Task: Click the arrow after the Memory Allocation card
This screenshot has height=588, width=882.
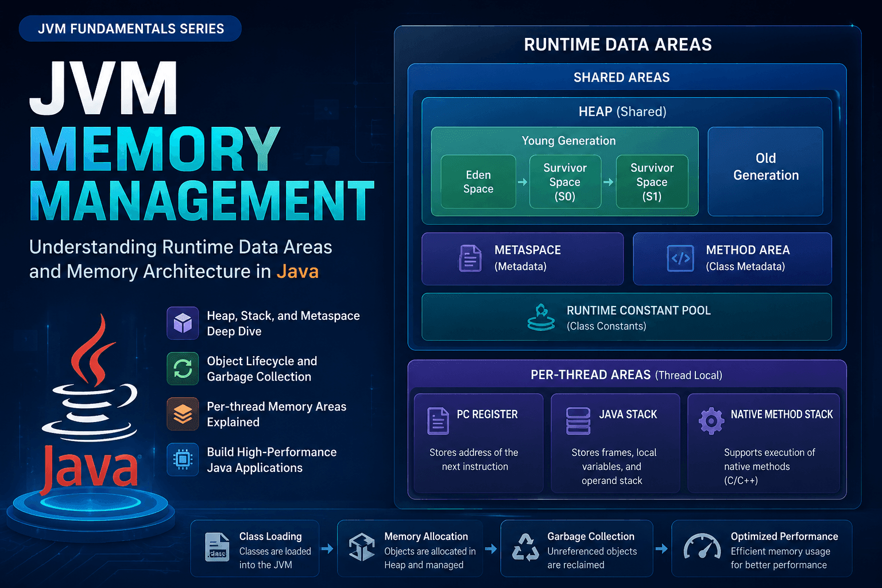Action: point(491,549)
